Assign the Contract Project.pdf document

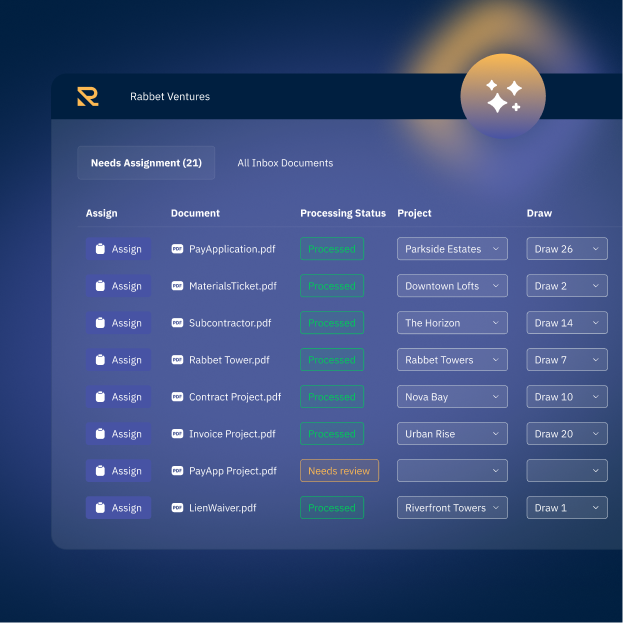(118, 397)
